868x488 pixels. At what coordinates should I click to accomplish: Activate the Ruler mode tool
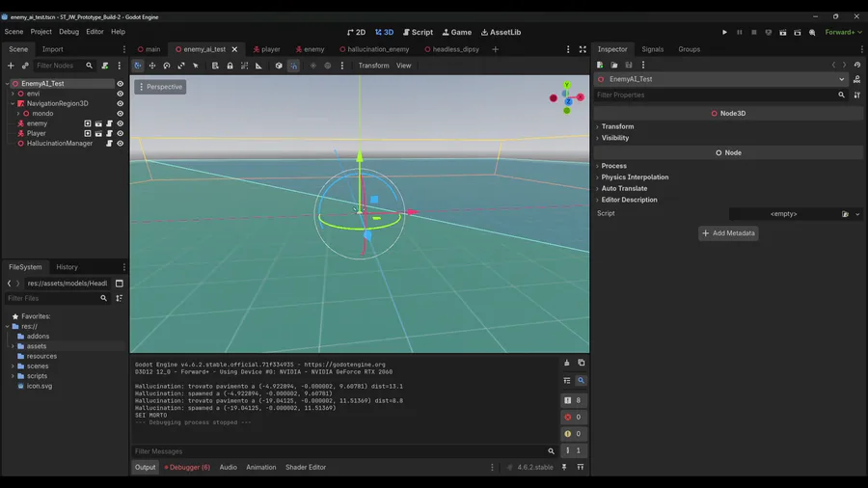pyautogui.click(x=258, y=66)
